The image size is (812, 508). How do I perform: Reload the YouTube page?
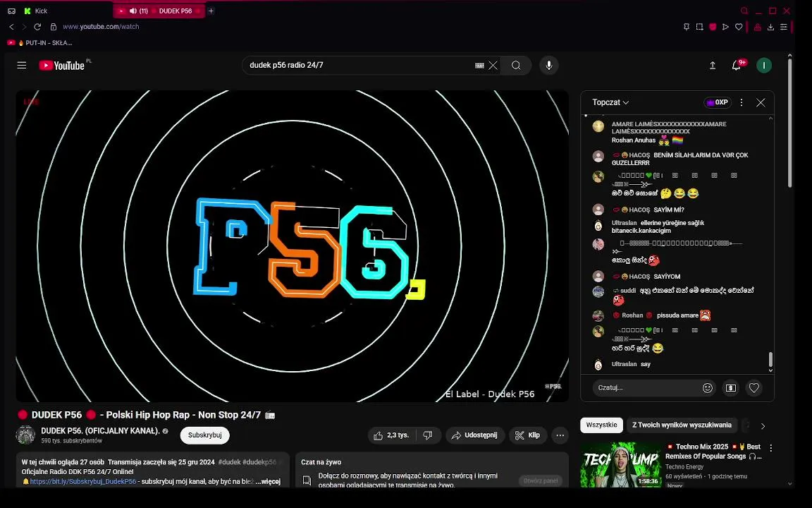coord(37,26)
